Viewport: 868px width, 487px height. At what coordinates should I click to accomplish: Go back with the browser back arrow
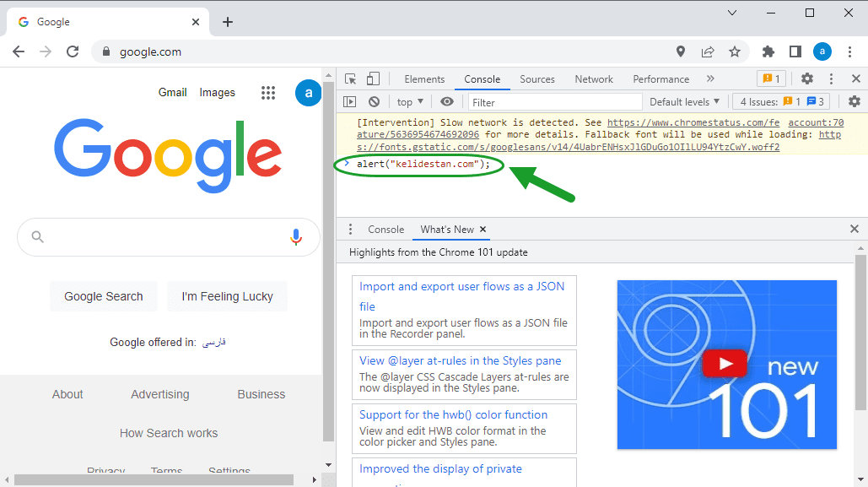point(19,51)
